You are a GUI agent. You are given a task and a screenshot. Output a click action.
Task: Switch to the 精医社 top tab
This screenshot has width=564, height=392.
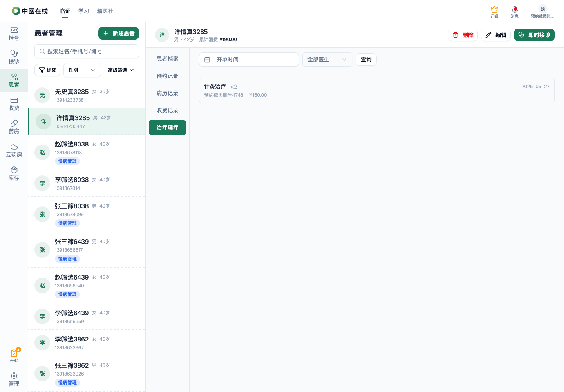click(105, 11)
